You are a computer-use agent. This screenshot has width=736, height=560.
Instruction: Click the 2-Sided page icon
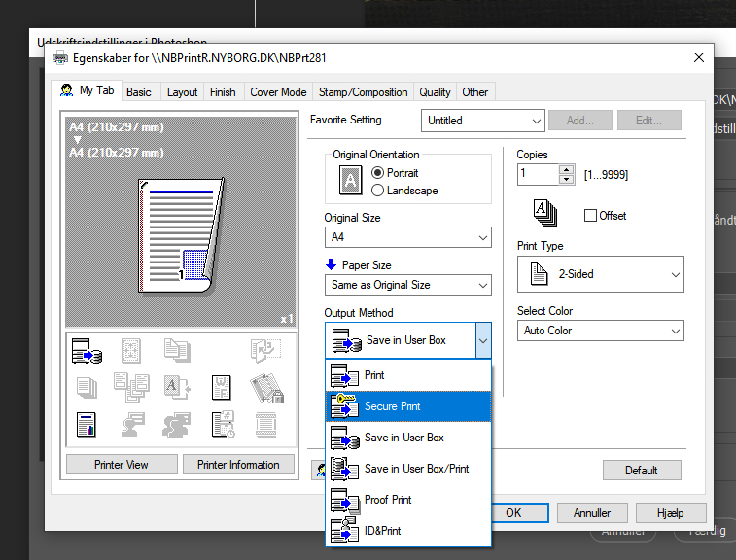click(x=537, y=274)
